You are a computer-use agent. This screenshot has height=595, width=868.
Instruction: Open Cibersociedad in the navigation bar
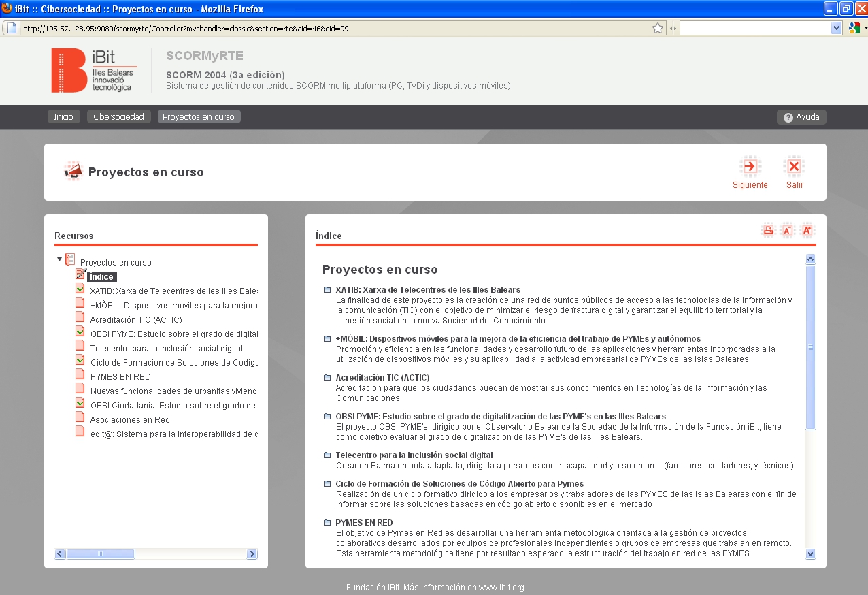pos(118,117)
